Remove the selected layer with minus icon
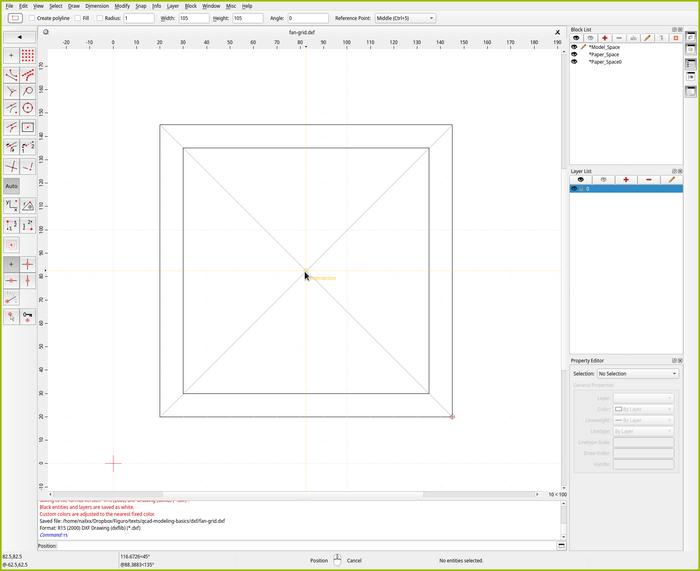Screen dimensions: 700x571 pyautogui.click(x=649, y=179)
